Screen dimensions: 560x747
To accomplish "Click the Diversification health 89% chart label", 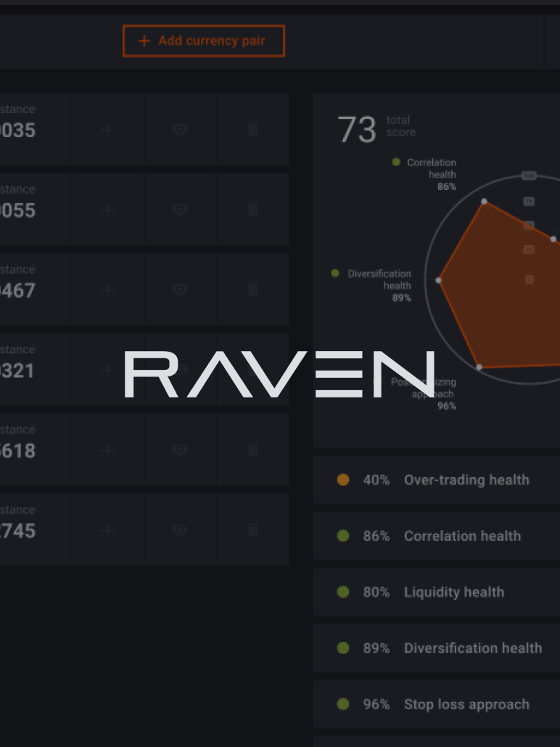I will (379, 285).
